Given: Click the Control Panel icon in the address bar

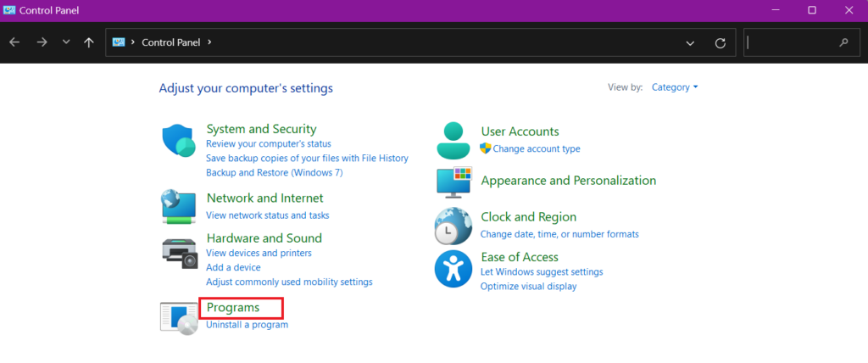Looking at the screenshot, I should [119, 42].
